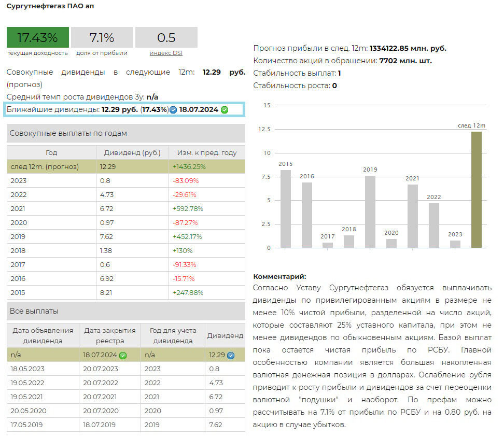
Task: Click the Дата закрытия реестра column header
Action: 109,335
